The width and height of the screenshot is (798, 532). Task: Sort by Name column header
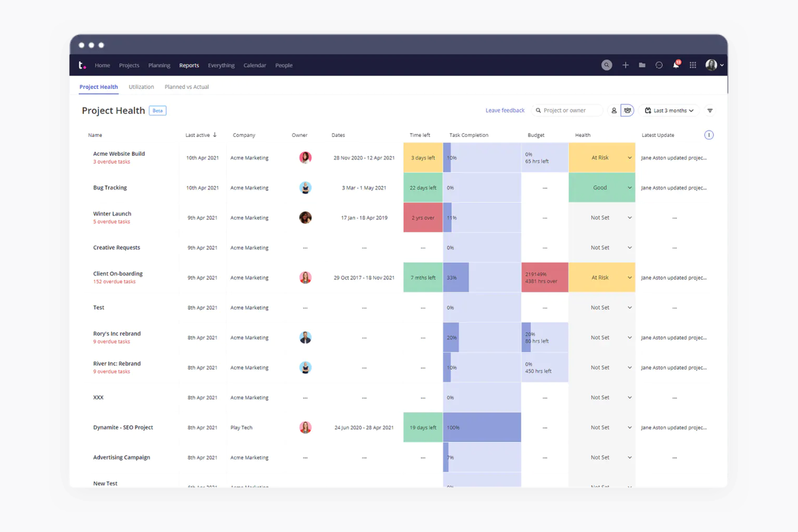[95, 135]
